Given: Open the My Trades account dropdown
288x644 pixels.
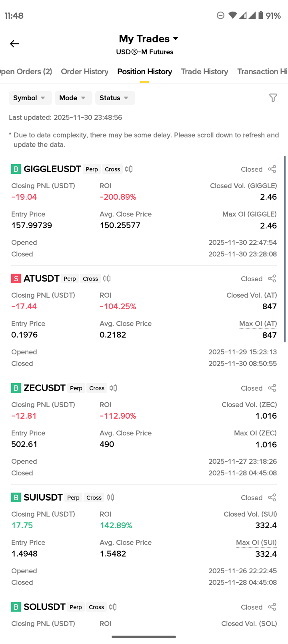Looking at the screenshot, I should click(149, 39).
